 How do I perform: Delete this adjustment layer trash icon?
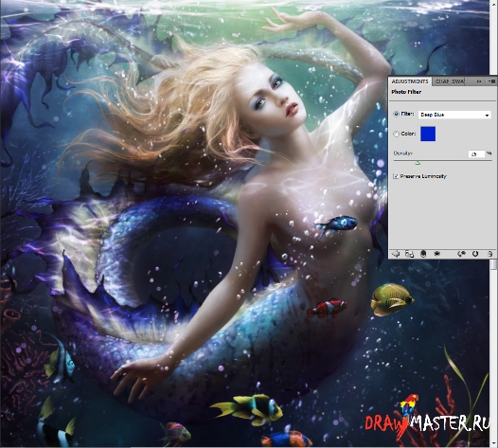pyautogui.click(x=489, y=254)
